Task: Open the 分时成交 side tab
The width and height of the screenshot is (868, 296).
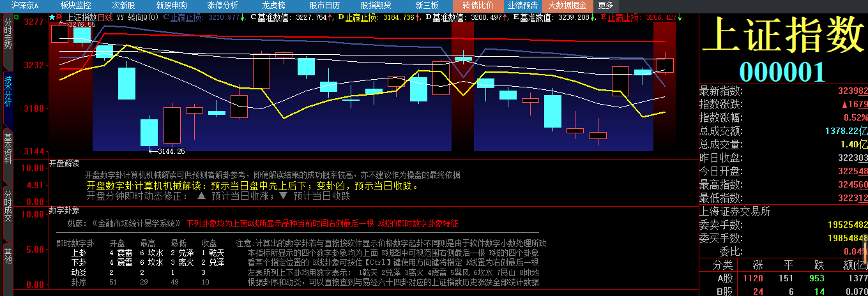Action: click(8, 205)
